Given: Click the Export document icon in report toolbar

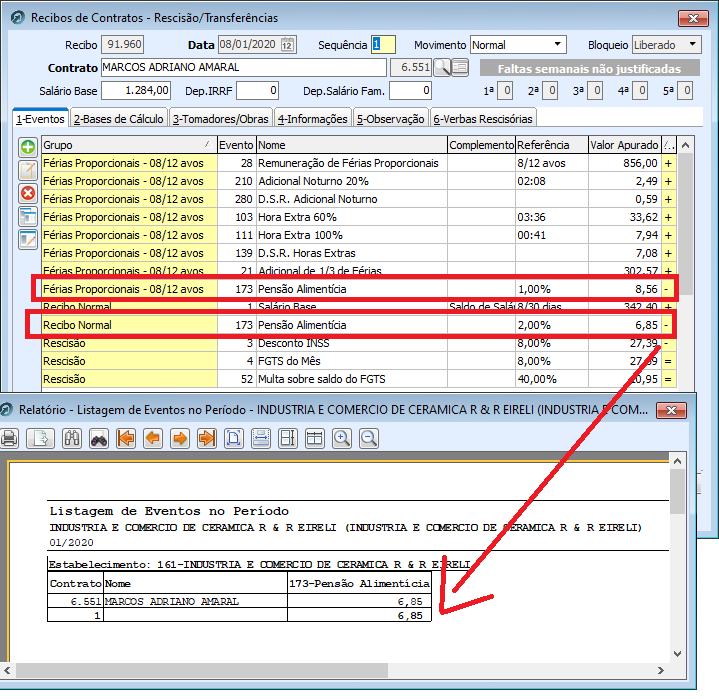Looking at the screenshot, I should [x=40, y=438].
